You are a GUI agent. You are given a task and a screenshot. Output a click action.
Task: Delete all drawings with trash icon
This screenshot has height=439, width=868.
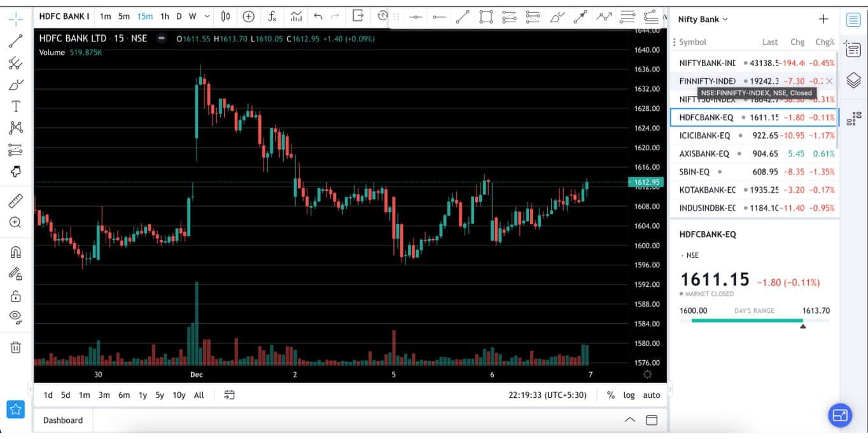pyautogui.click(x=15, y=347)
